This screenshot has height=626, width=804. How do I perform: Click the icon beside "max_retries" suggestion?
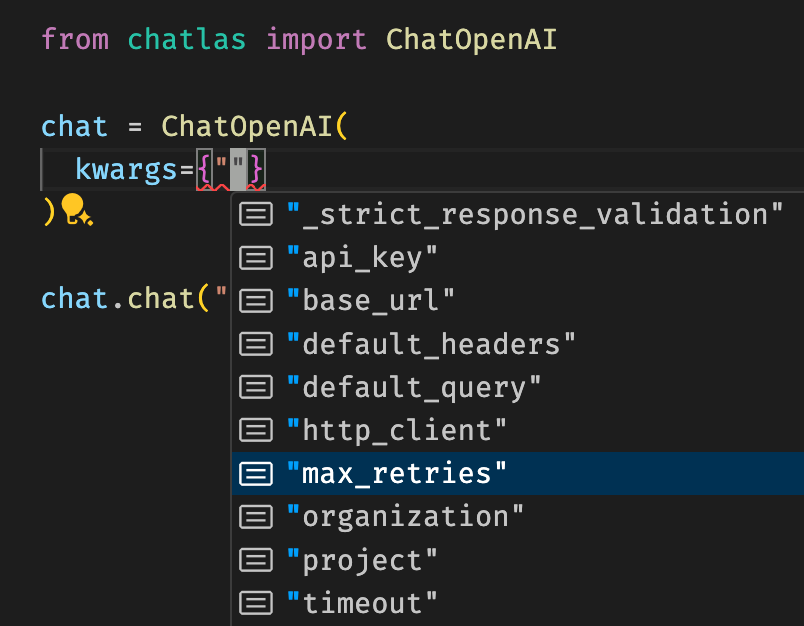pos(255,473)
